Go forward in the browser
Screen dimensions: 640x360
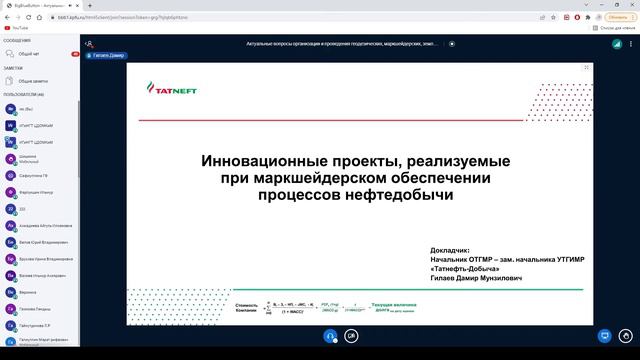[18, 17]
